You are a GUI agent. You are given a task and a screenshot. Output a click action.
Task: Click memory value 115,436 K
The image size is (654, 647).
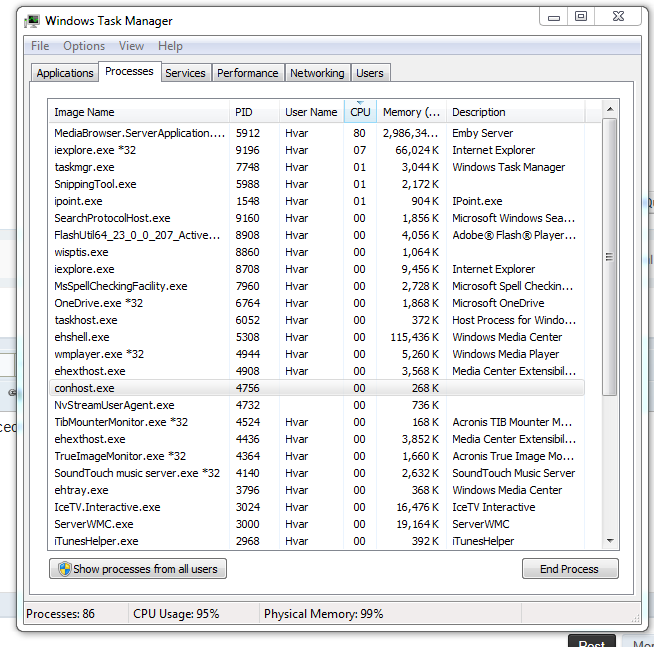pos(415,337)
